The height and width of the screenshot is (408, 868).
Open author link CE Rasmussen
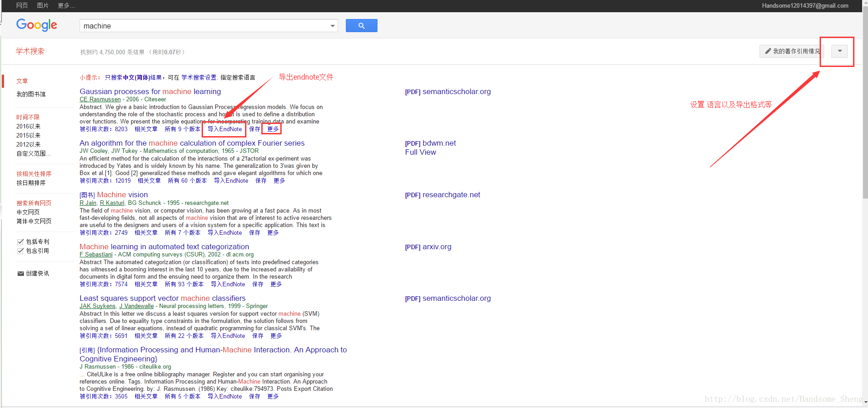coord(100,99)
